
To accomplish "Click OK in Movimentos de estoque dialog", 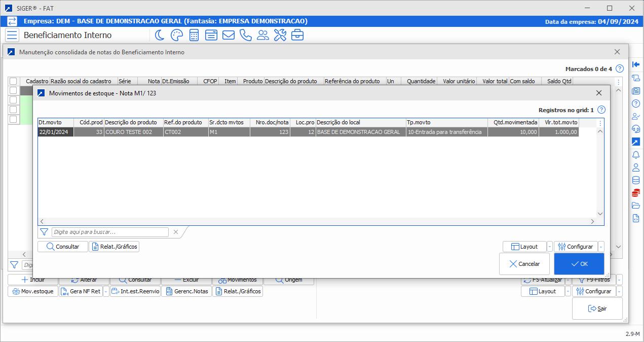I will [x=579, y=264].
